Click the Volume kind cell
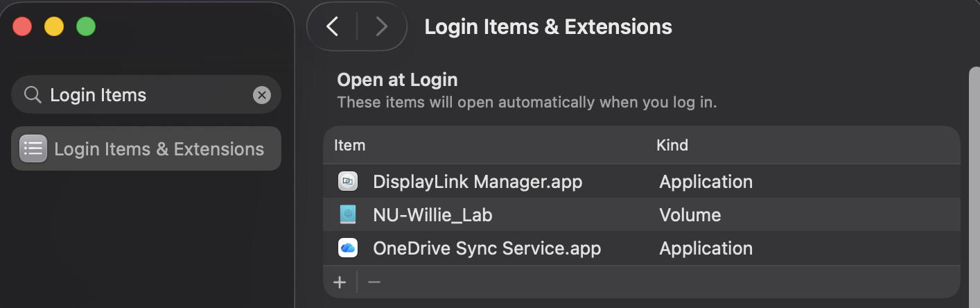The height and width of the screenshot is (308, 980). tap(690, 215)
